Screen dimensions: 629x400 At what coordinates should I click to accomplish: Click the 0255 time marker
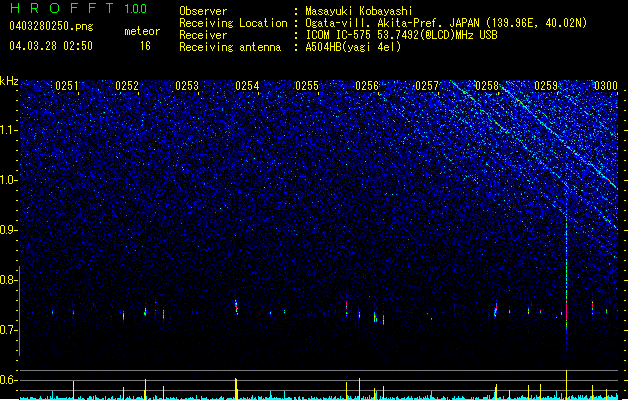[x=307, y=86]
